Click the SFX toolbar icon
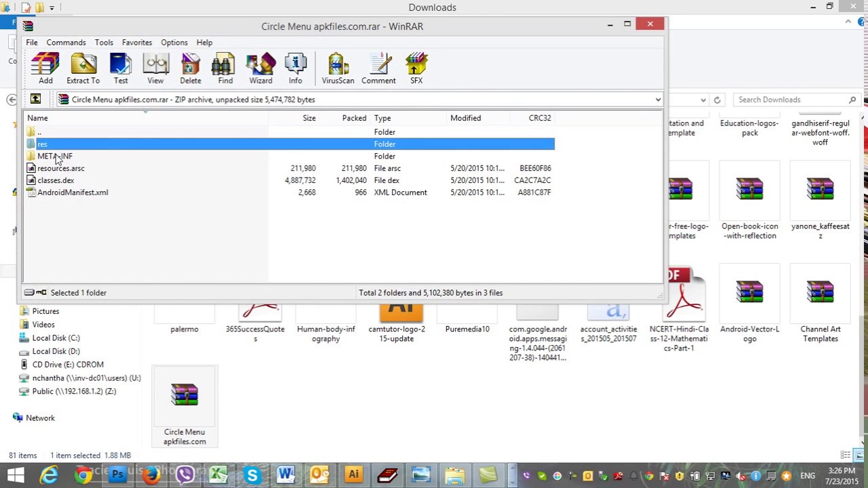The image size is (868, 488). pos(416,68)
